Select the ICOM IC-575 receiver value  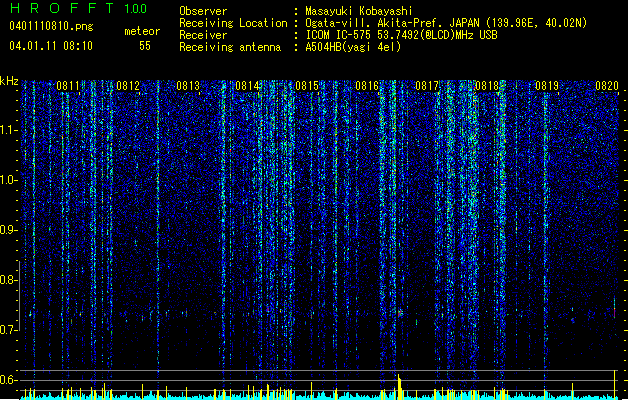click(402, 35)
